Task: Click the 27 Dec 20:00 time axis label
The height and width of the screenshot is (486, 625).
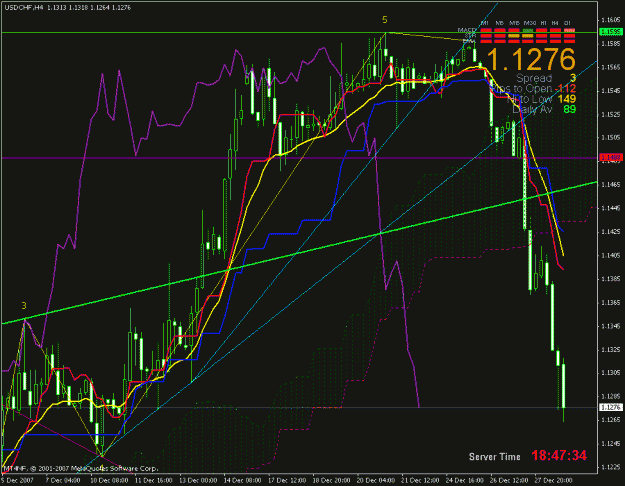Action: coord(553,480)
